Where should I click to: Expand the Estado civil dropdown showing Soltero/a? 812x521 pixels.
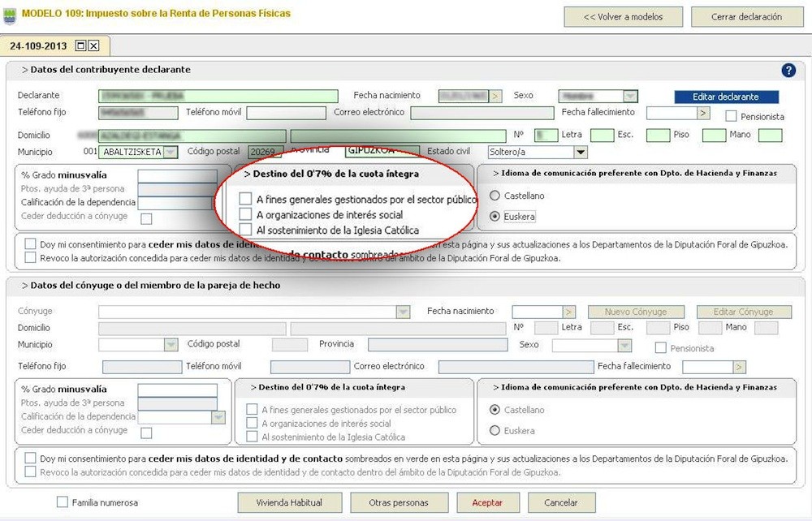point(581,152)
